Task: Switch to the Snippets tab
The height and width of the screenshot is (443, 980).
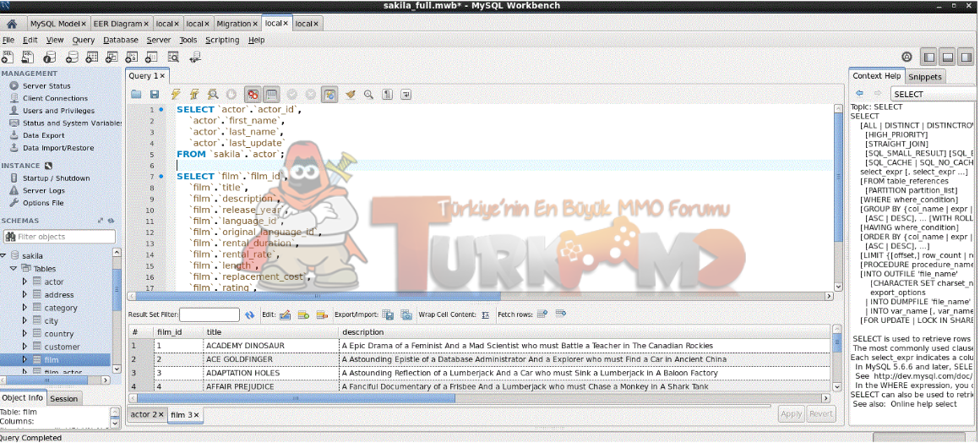Action: (x=925, y=76)
